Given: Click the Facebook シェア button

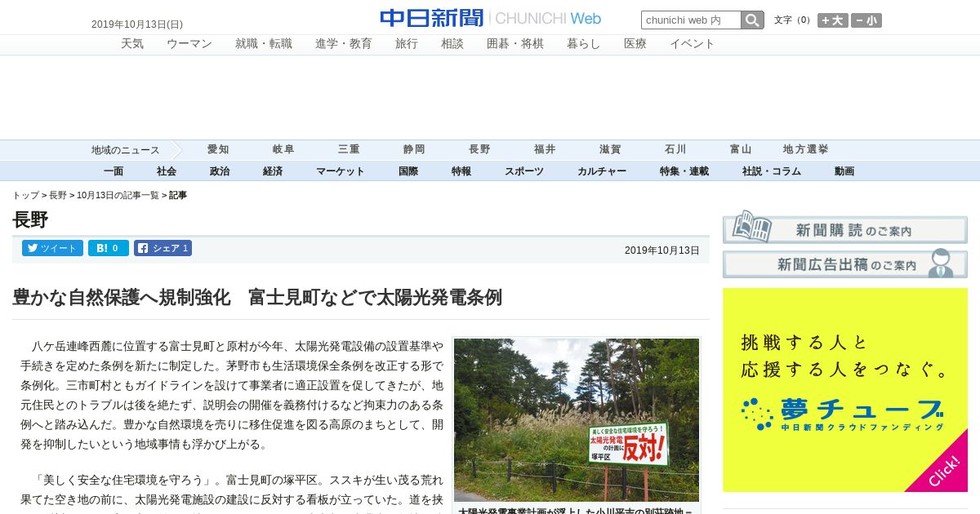Looking at the screenshot, I should tap(163, 248).
